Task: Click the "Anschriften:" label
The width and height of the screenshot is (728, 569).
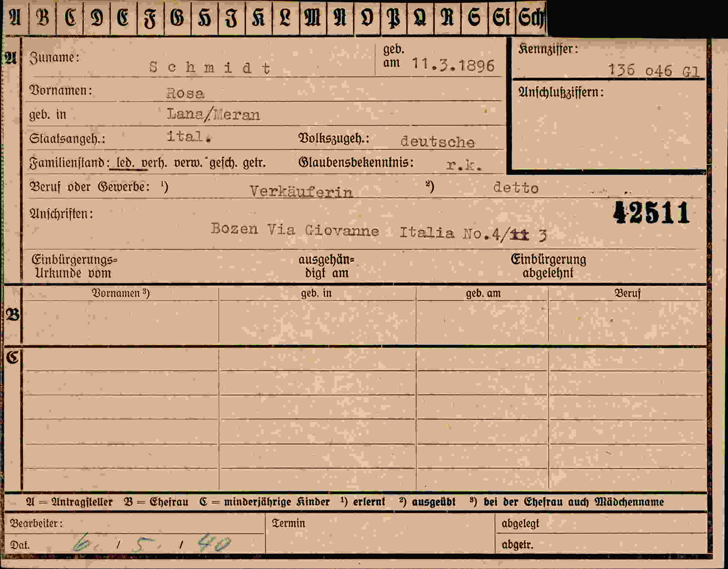Action: pyautogui.click(x=62, y=214)
